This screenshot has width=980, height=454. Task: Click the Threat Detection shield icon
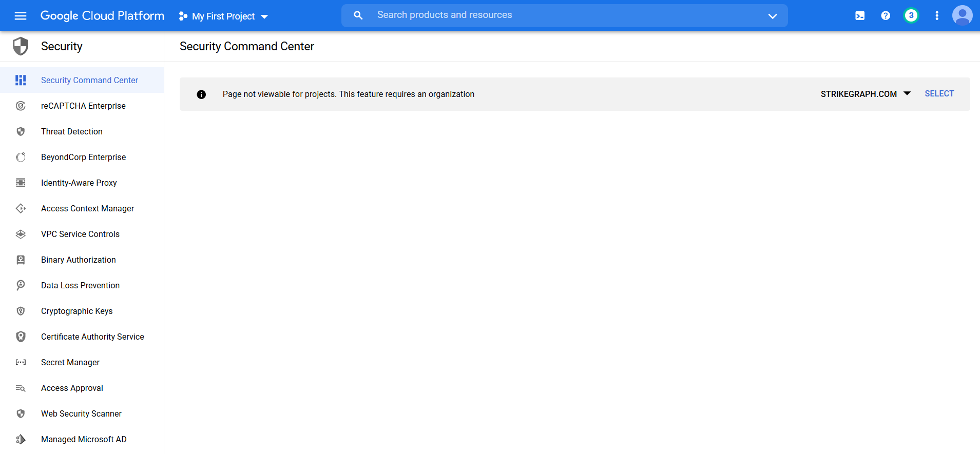click(x=21, y=131)
